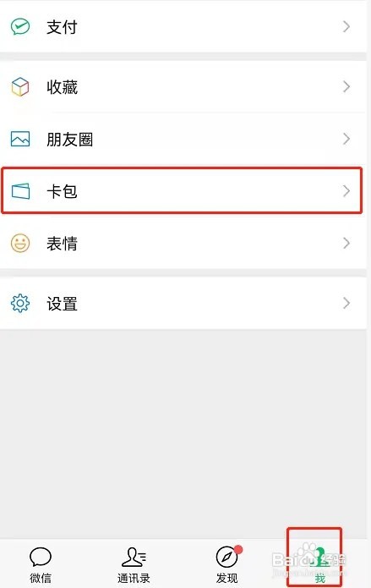Tap the WeChat Pay checkmark icon
This screenshot has height=588, width=371.
click(x=20, y=26)
